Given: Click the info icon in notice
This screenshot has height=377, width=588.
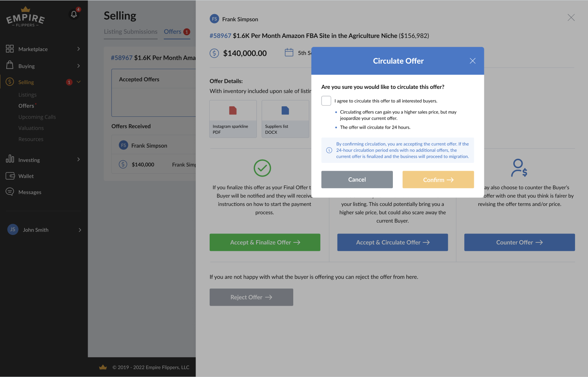Looking at the screenshot, I should click(329, 150).
